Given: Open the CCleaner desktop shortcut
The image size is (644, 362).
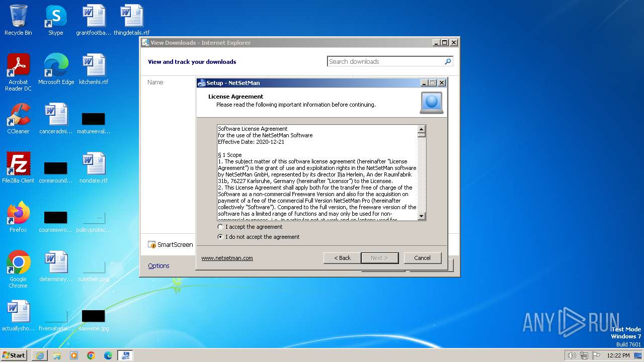Looking at the screenshot, I should click(x=18, y=119).
